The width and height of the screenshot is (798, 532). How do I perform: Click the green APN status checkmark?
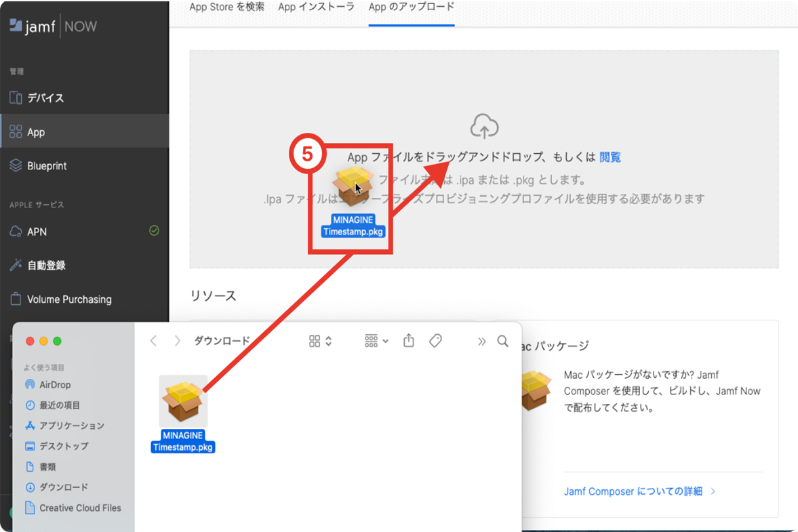[x=154, y=231]
